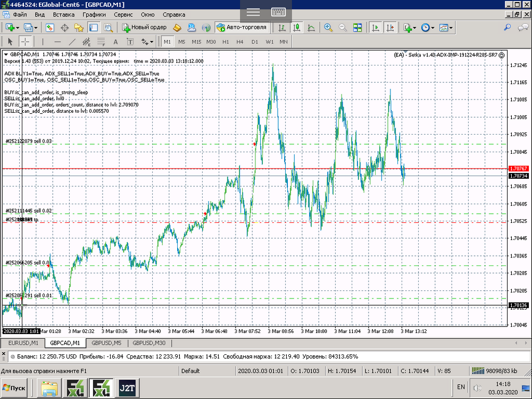Expand the periodicity clock dropdown arrow

coord(433,28)
